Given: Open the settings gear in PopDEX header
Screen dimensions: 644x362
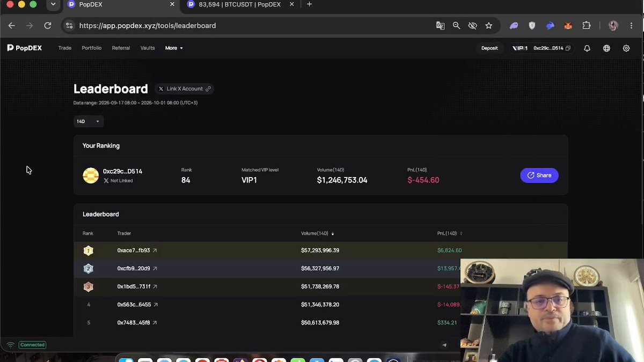Looking at the screenshot, I should coord(626,48).
